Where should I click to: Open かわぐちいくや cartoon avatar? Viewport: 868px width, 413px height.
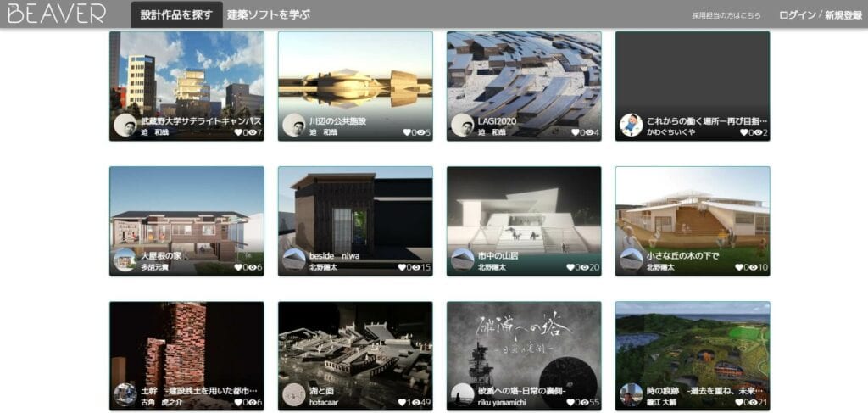pyautogui.click(x=631, y=126)
